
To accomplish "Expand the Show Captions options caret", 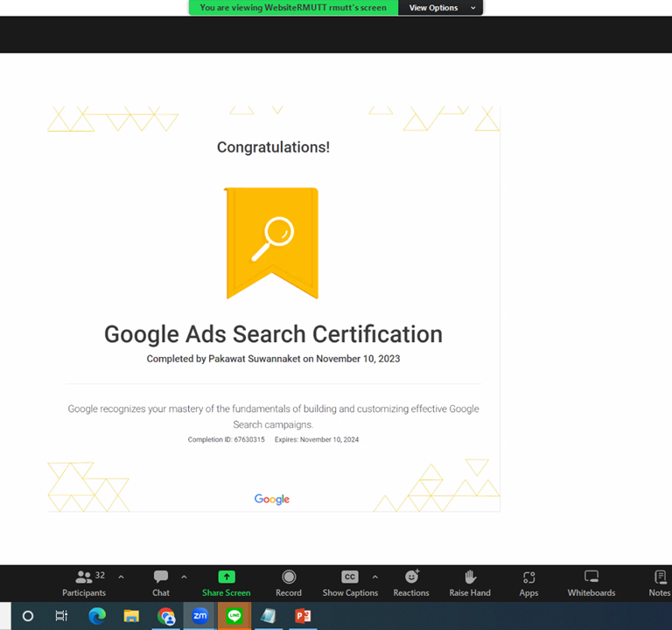I will click(375, 577).
